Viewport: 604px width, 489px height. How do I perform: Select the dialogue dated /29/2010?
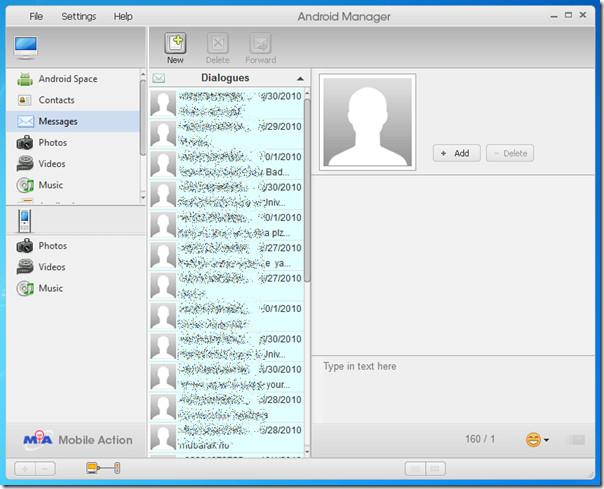point(226,134)
